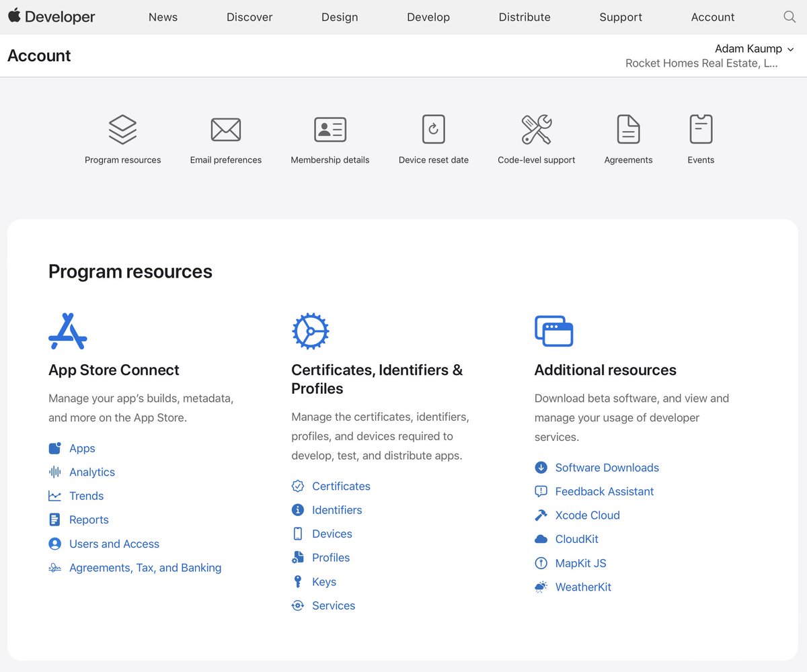The image size is (807, 672).
Task: Open the Events clipboard icon
Action: pos(701,129)
